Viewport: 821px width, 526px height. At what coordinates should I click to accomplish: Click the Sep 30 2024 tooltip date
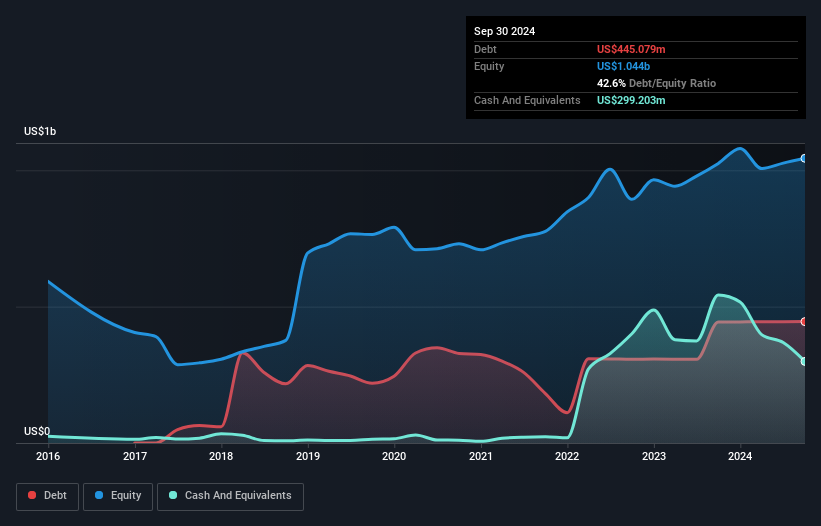[504, 31]
